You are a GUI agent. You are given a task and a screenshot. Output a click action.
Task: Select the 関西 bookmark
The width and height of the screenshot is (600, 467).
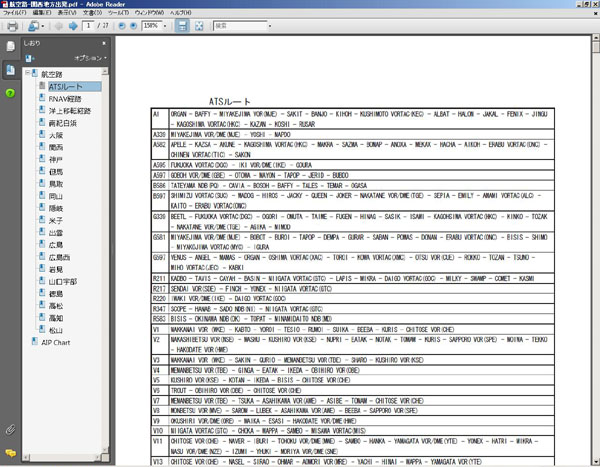(x=56, y=147)
